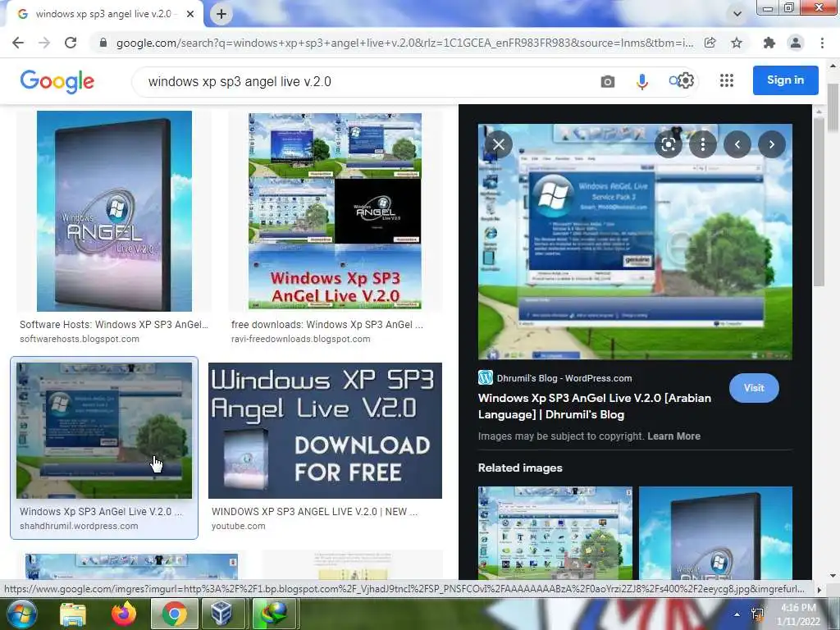Viewport: 840px width, 630px height.
Task: Click the Visit button
Action: (x=754, y=388)
